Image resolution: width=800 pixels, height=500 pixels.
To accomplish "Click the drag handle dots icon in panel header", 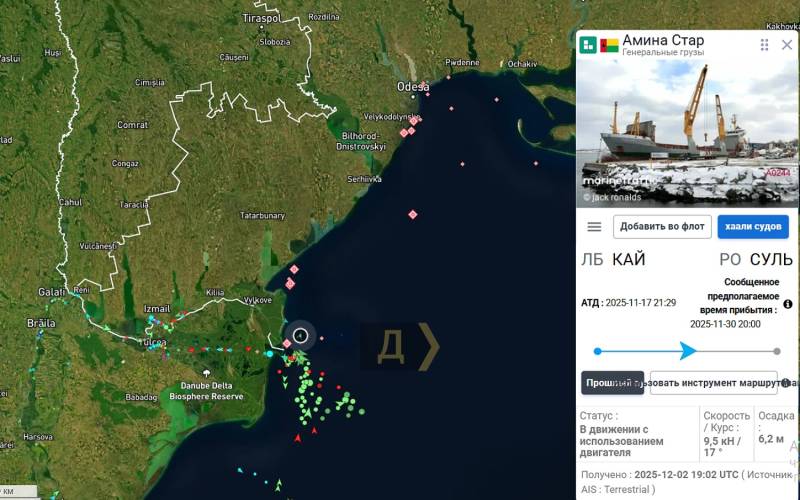I will [x=764, y=45].
